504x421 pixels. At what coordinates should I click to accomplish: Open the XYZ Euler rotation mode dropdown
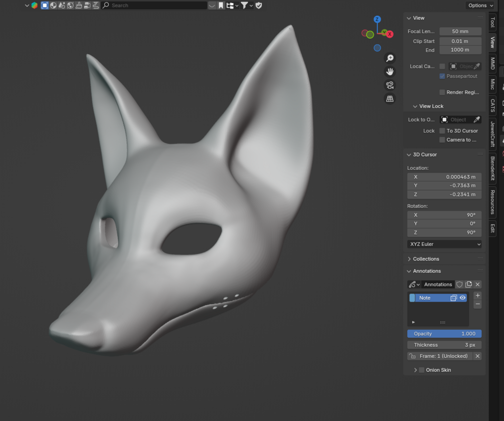[444, 244]
